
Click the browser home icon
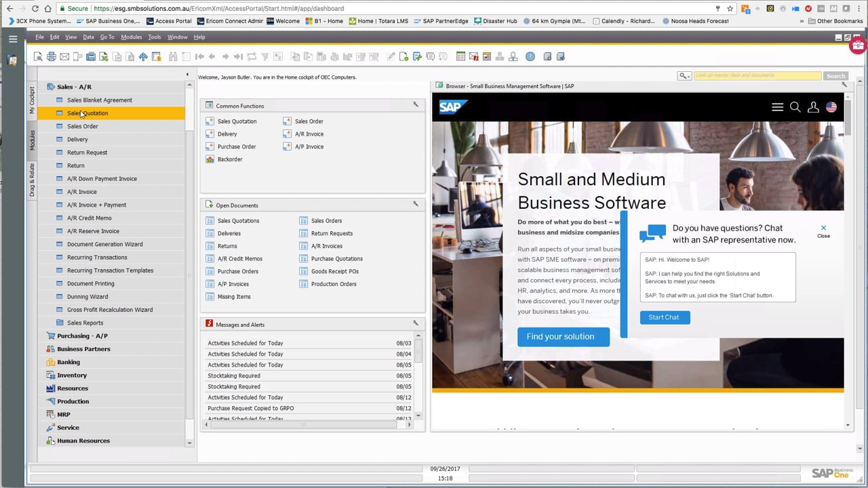47,9
